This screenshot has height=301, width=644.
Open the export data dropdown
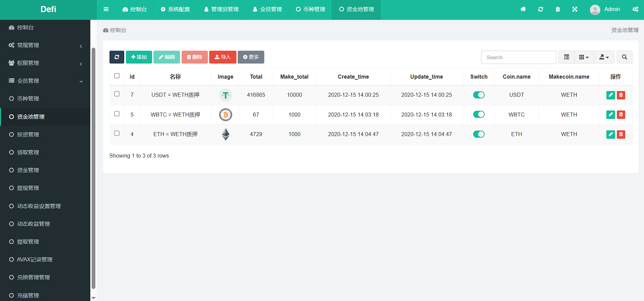(x=604, y=57)
